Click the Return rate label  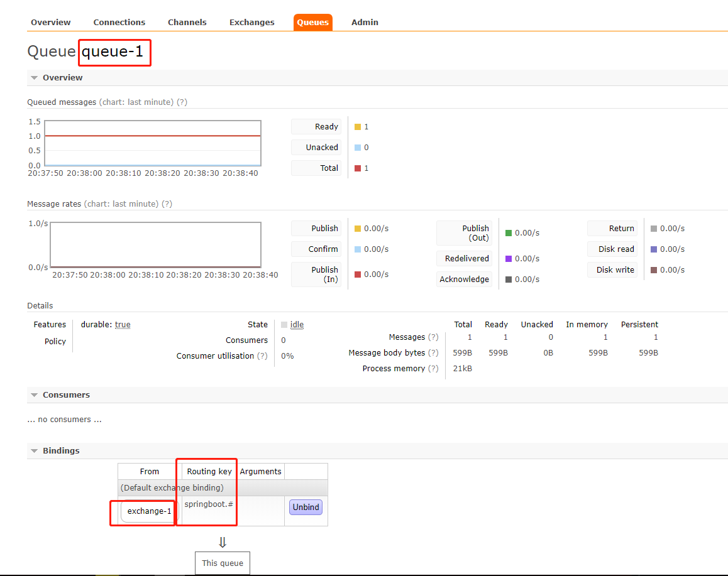[x=612, y=229]
